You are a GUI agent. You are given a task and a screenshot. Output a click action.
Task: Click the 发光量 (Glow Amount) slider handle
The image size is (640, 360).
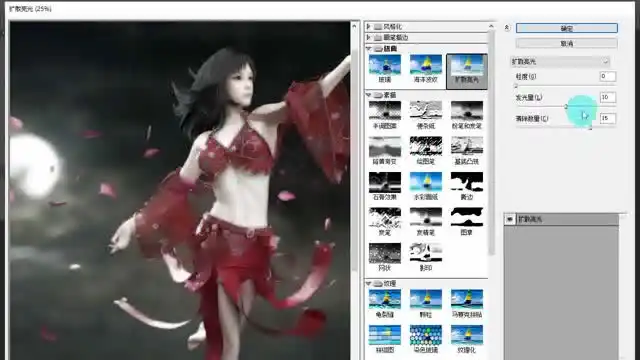pyautogui.click(x=566, y=107)
